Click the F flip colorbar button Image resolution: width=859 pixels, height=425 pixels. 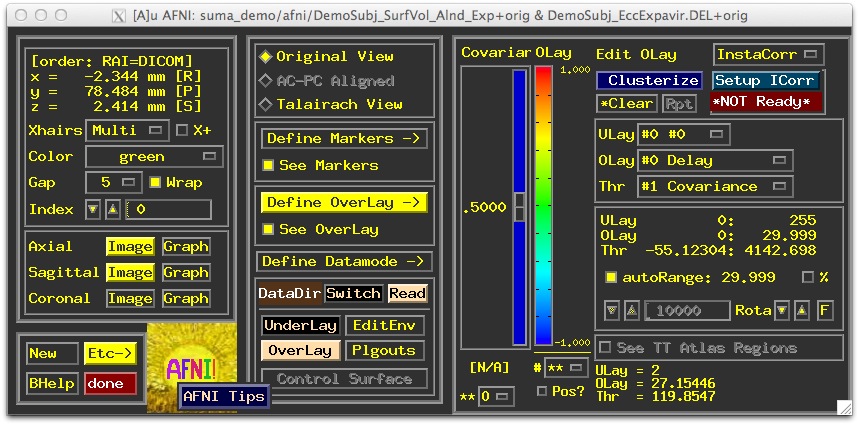[824, 311]
